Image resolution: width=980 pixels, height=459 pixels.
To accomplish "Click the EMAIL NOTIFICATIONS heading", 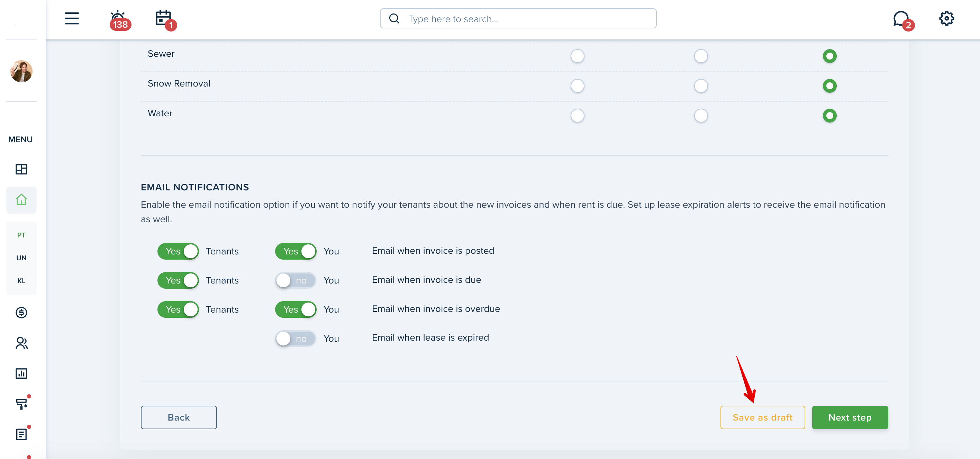I will tap(195, 187).
